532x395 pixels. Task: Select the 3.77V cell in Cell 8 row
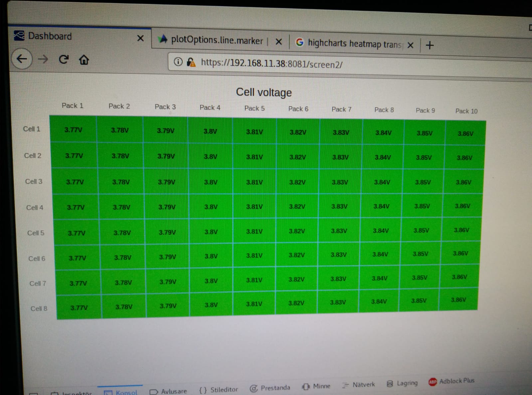(79, 308)
